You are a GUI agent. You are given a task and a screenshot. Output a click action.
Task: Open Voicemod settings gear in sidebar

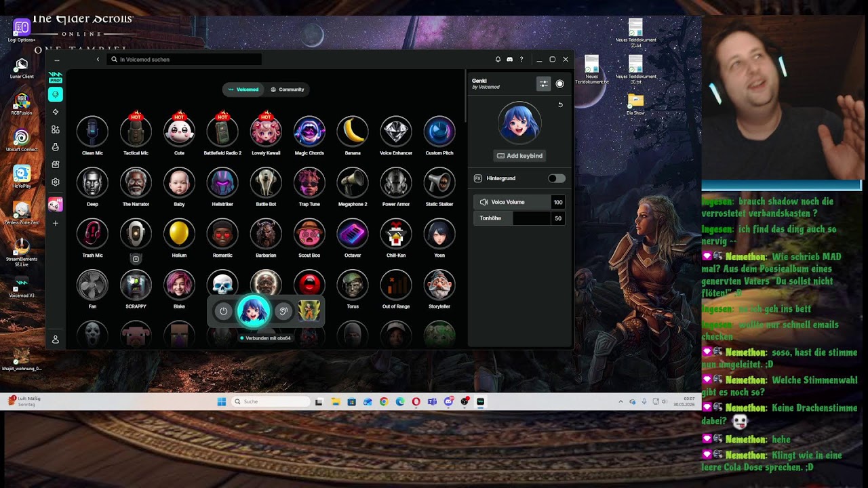tap(56, 182)
